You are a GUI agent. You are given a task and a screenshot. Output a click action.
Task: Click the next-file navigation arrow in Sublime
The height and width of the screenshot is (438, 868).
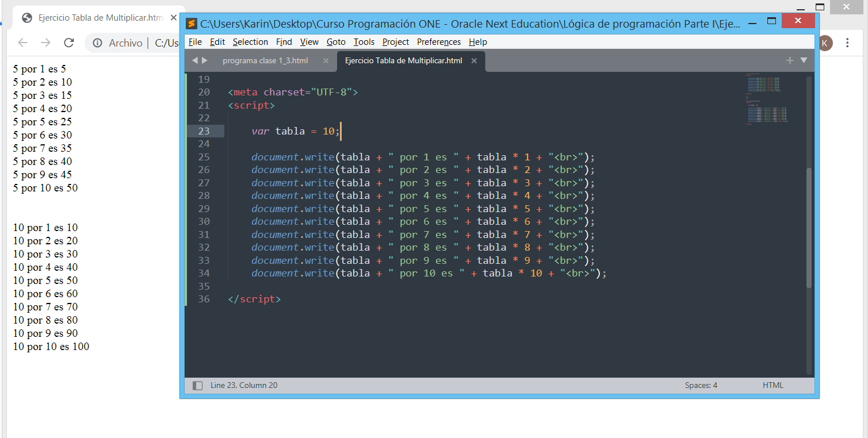[205, 60]
